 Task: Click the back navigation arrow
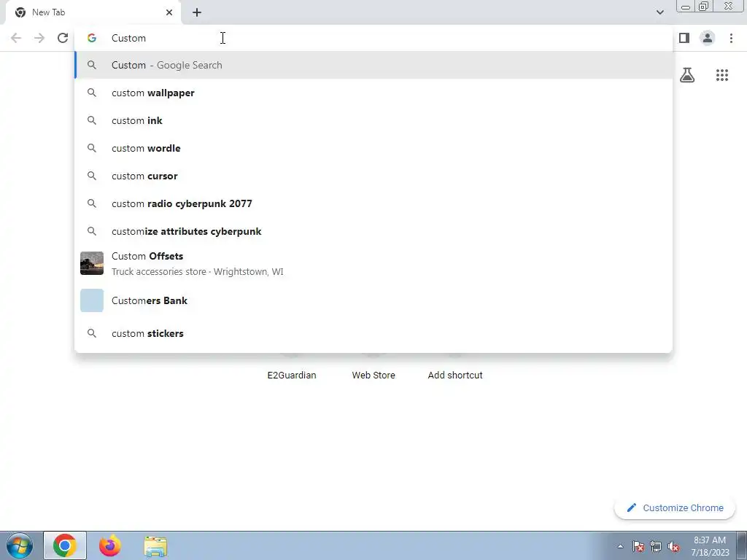coord(16,38)
